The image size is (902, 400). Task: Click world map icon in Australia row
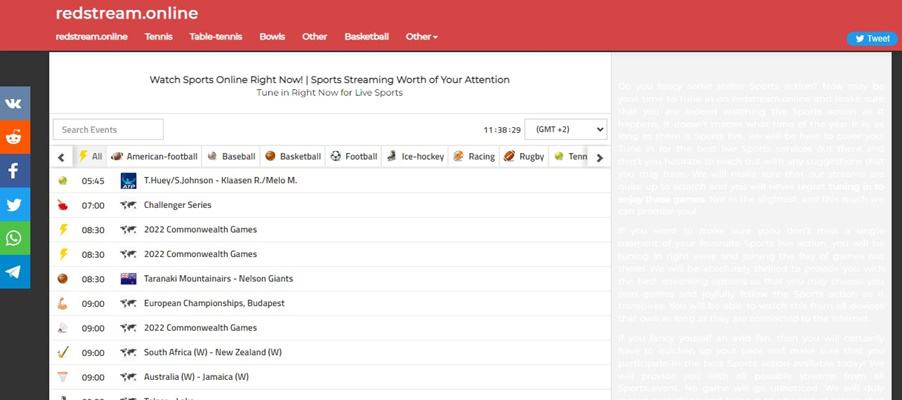click(x=128, y=377)
